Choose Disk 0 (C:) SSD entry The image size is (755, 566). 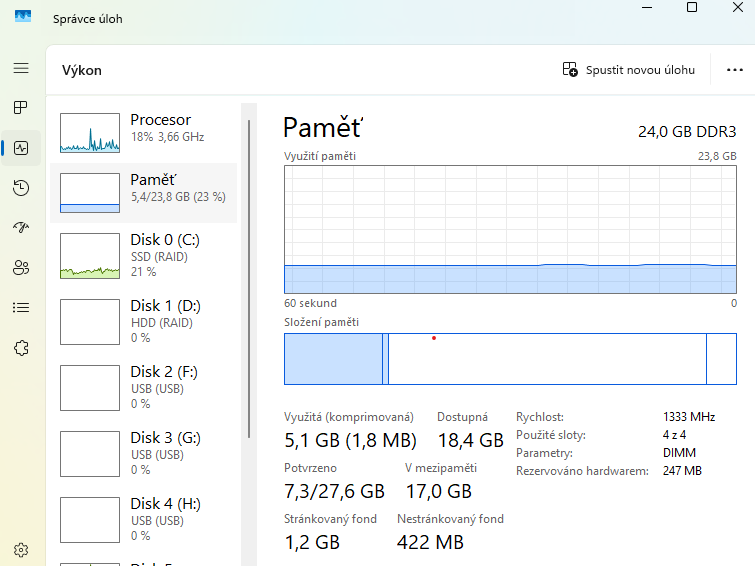point(145,256)
